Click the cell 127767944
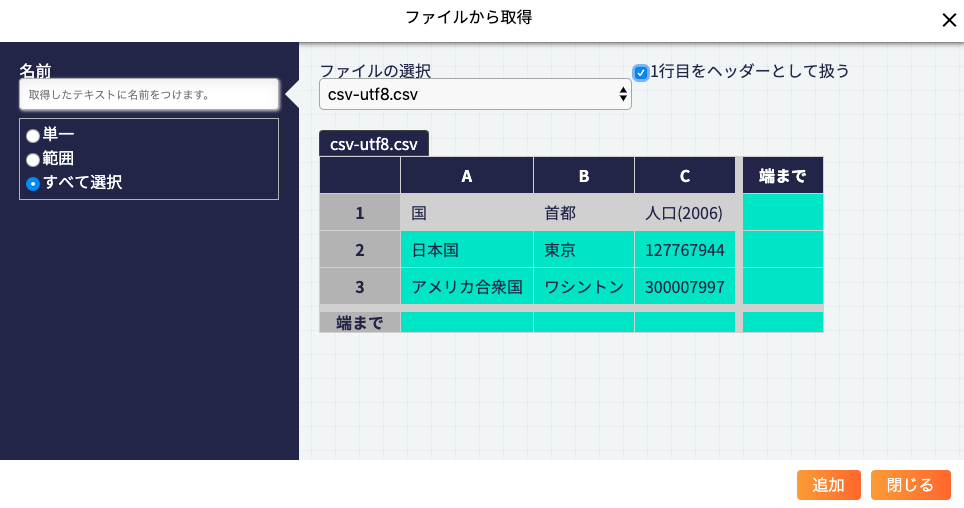The width and height of the screenshot is (964, 508). (685, 250)
